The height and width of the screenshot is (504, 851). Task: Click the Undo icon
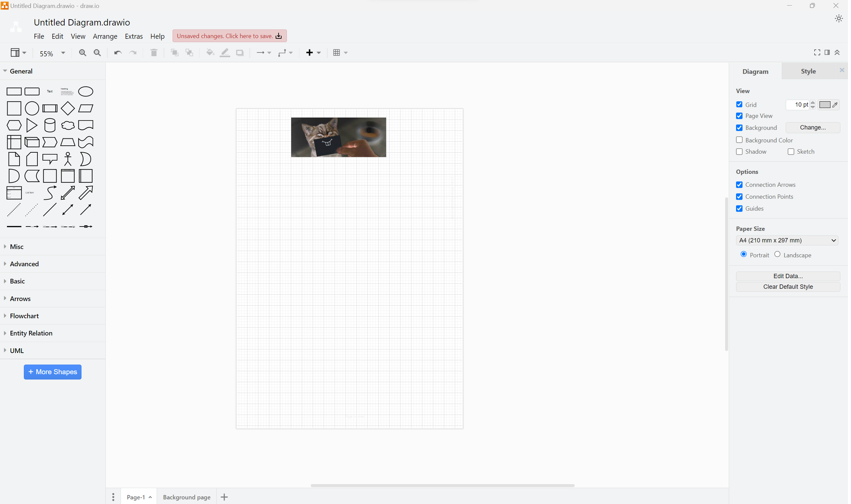pos(117,53)
